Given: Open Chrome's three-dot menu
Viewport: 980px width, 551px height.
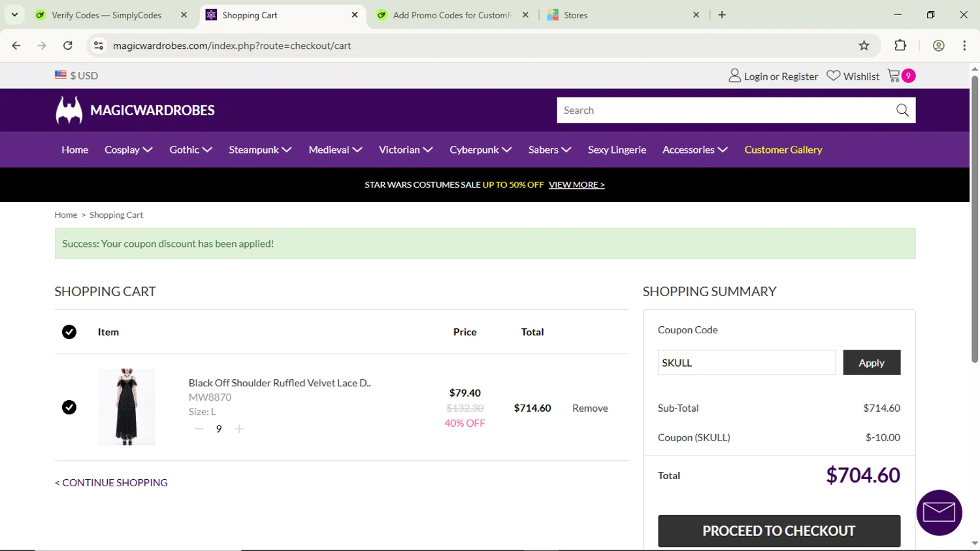Looking at the screenshot, I should click(x=964, y=46).
